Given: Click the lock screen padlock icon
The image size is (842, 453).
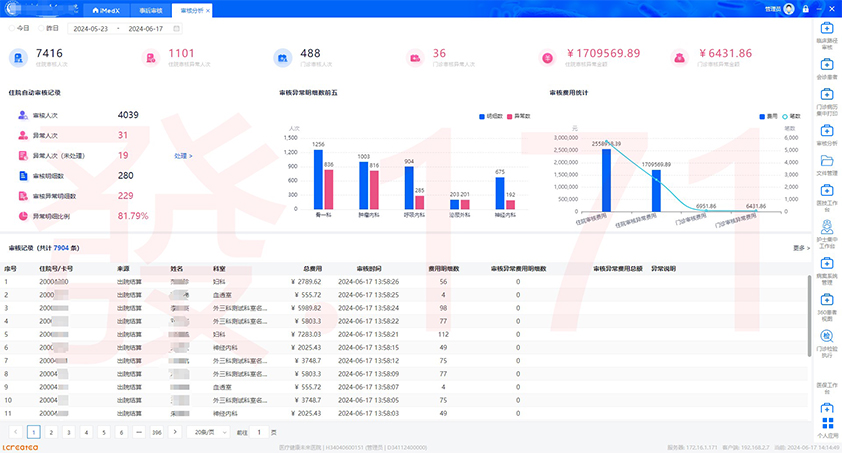Looking at the screenshot, I should (x=805, y=9).
